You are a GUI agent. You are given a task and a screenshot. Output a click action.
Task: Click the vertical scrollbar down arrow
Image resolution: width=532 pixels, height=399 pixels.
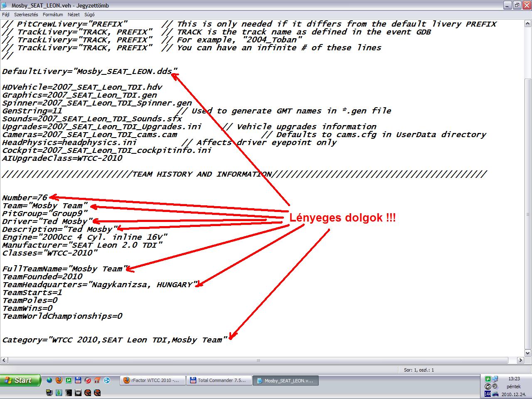pyautogui.click(x=528, y=353)
